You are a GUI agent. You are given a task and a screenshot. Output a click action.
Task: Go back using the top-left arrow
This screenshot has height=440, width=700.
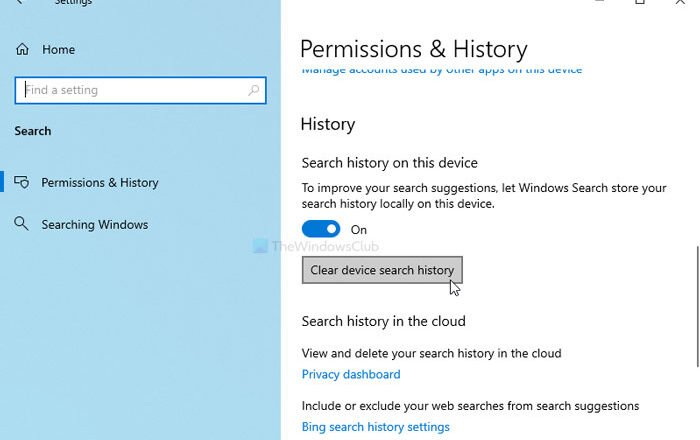pyautogui.click(x=20, y=3)
